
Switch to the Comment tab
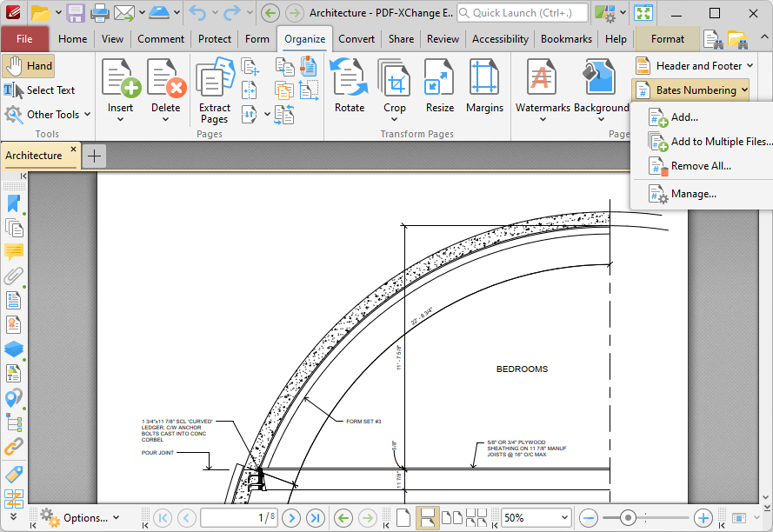pos(161,39)
